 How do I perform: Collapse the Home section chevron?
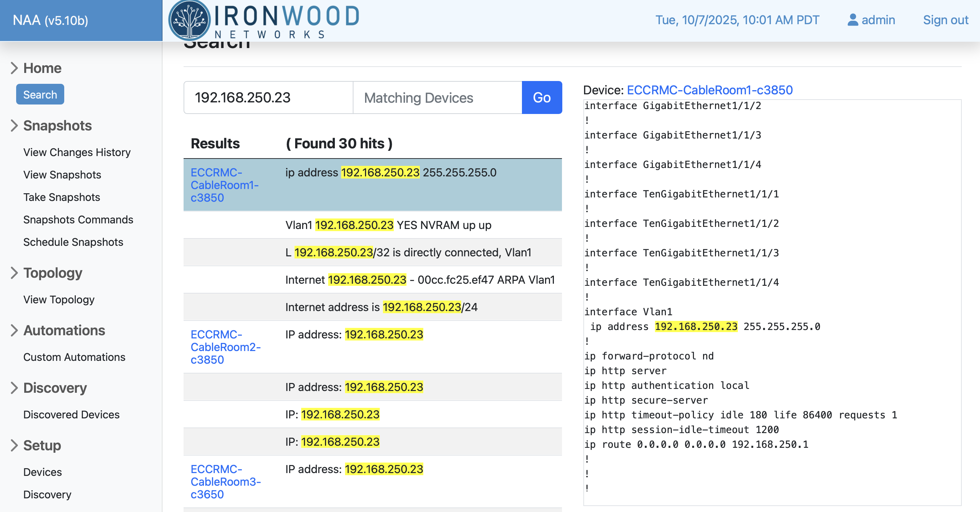pos(14,68)
